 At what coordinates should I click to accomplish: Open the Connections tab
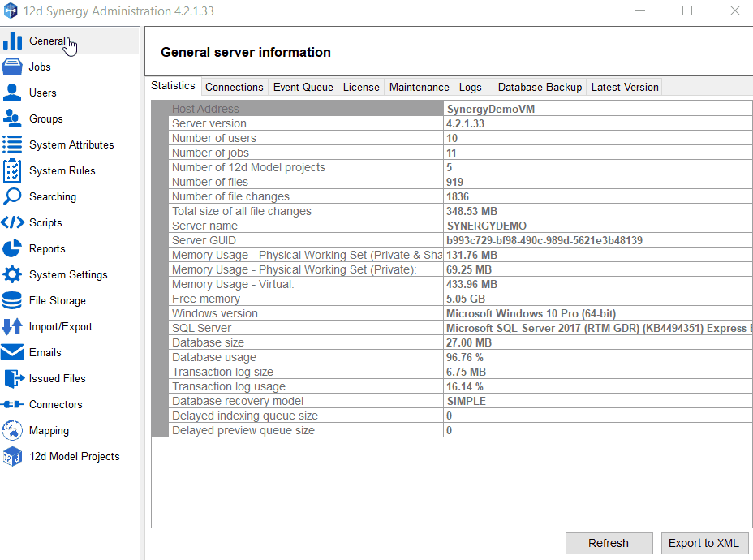click(x=235, y=87)
